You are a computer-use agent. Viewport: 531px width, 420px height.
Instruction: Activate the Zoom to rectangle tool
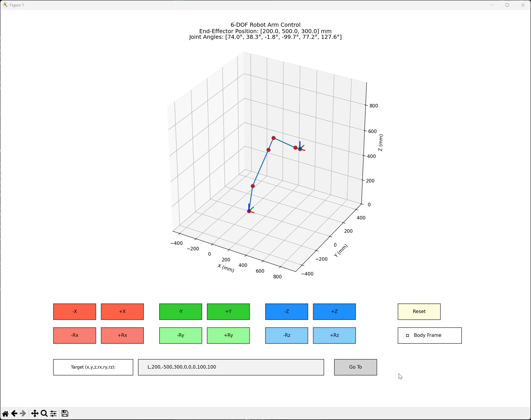point(44,413)
